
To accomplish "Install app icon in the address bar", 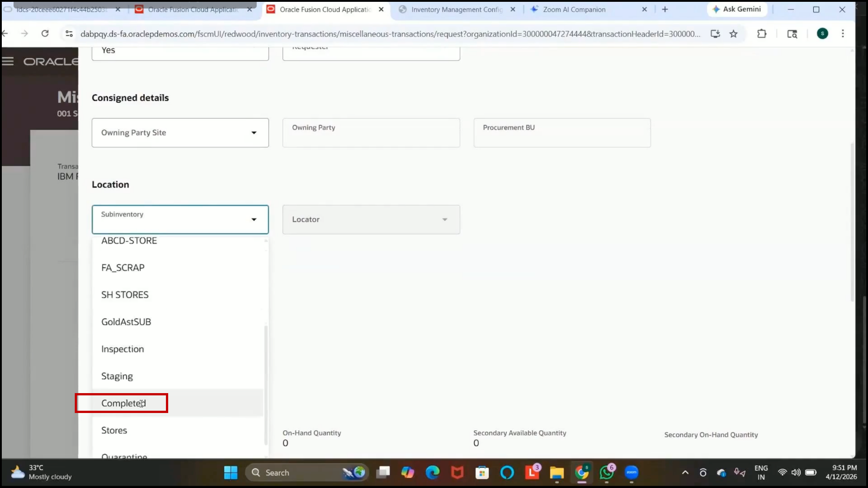I will point(715,33).
